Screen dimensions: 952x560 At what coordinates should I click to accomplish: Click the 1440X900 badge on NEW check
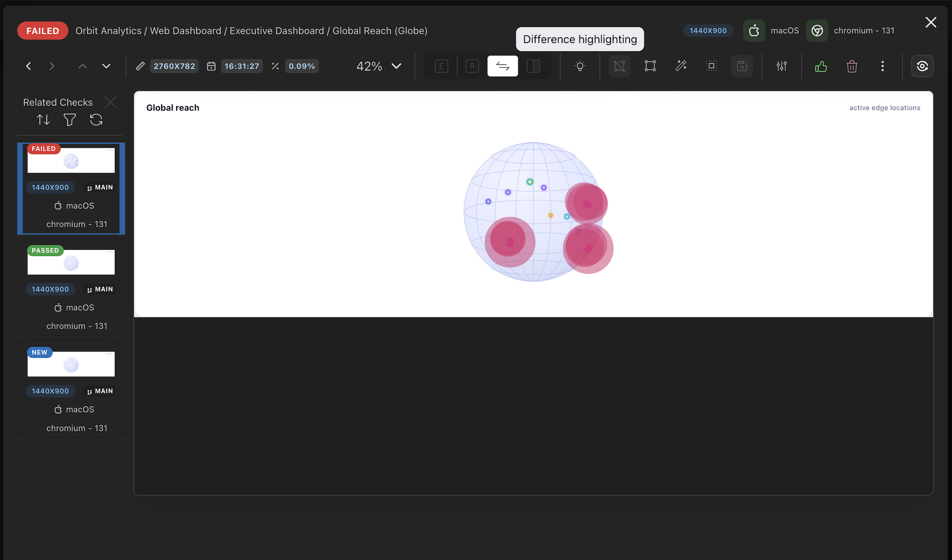(50, 391)
